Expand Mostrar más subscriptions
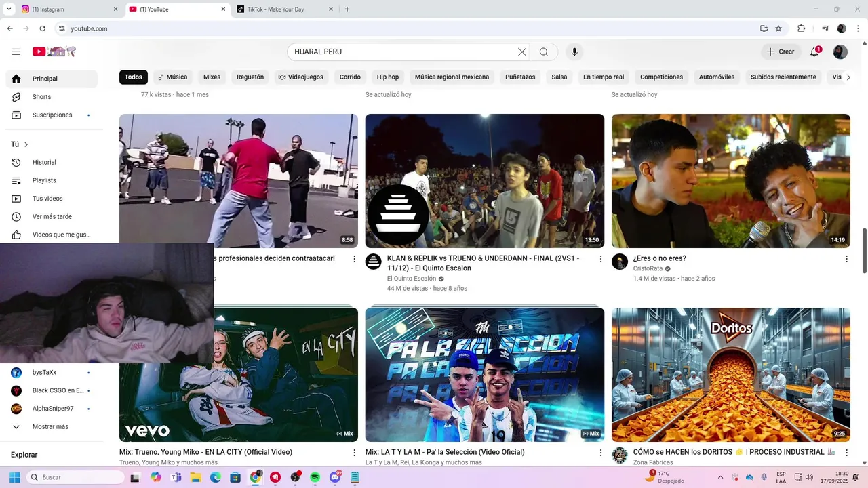Screen dimensions: 868x488 click(52, 427)
